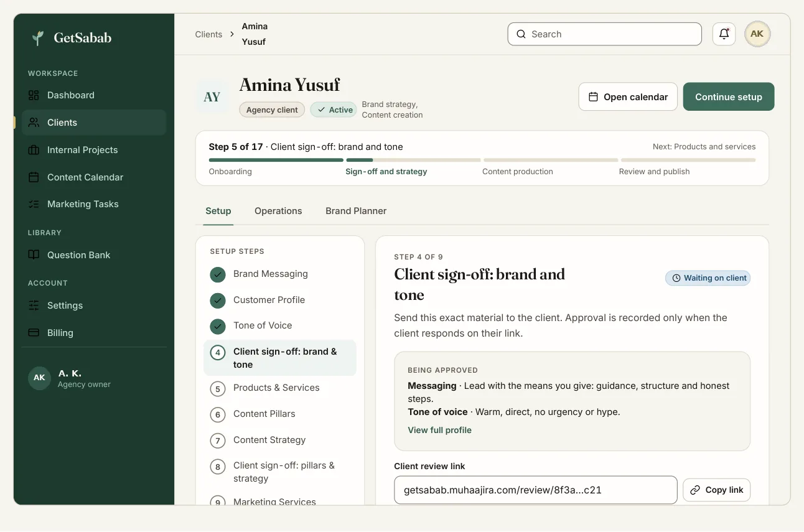804x532 pixels.
Task: Click the breadcrumb chevron after Clients
Action: (232, 34)
